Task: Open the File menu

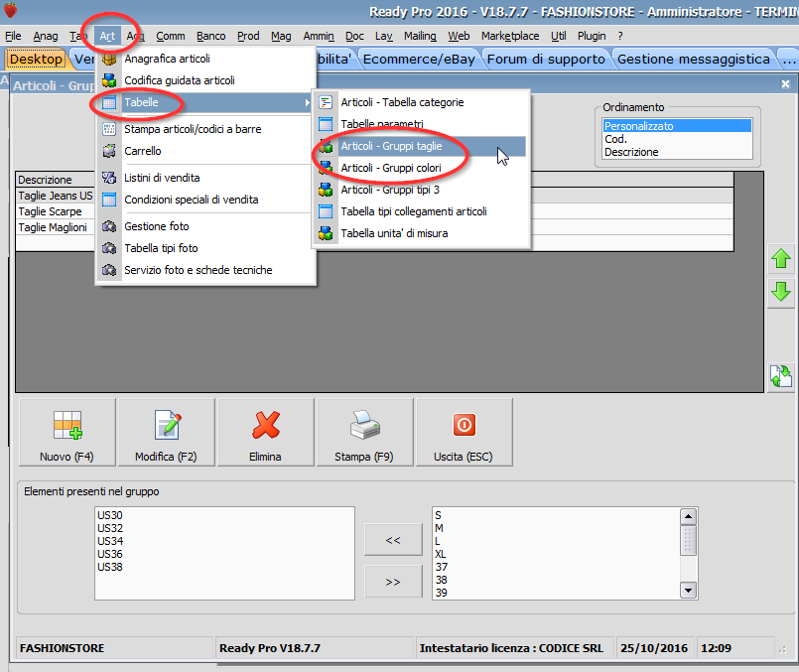Action: coord(13,36)
